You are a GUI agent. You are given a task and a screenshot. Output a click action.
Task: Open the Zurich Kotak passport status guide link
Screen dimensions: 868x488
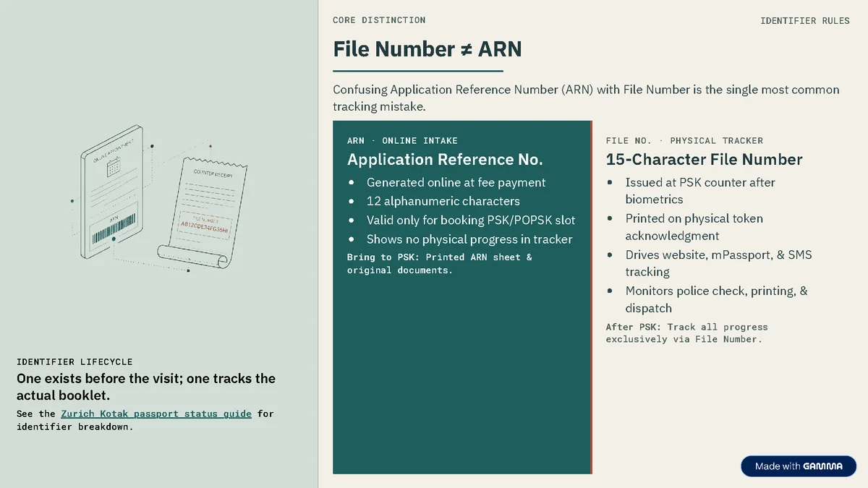[x=156, y=414]
